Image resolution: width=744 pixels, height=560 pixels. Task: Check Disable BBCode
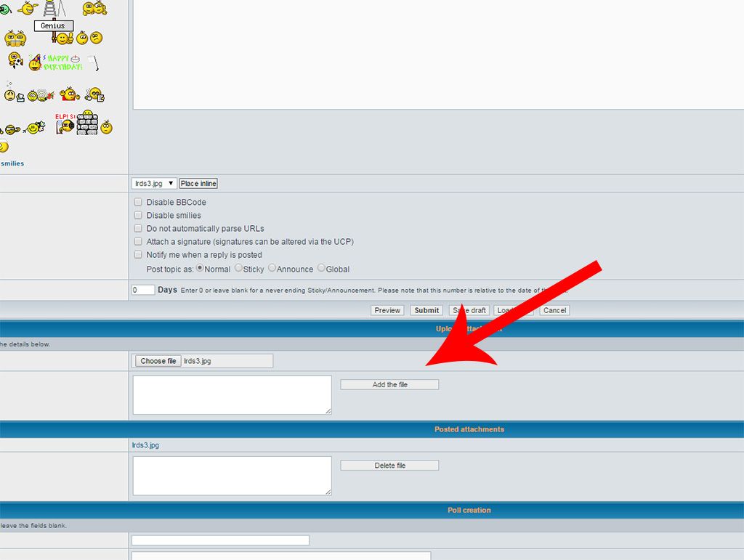[x=138, y=202]
